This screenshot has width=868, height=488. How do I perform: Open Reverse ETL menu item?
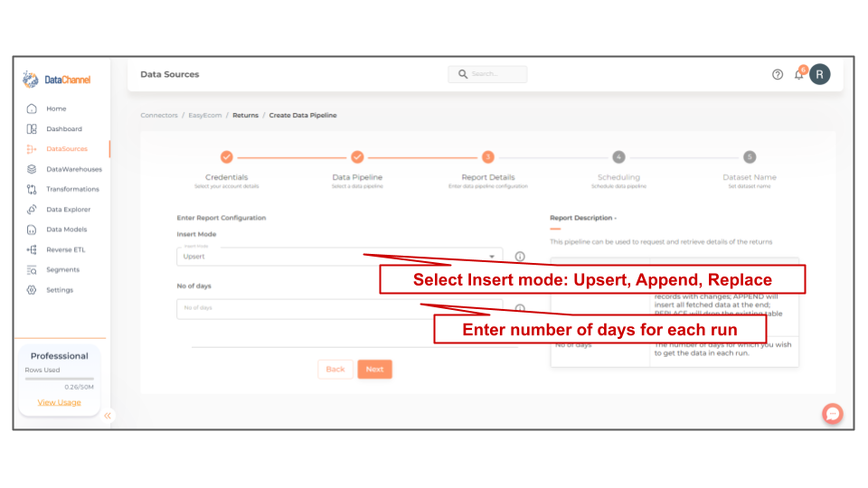66,249
